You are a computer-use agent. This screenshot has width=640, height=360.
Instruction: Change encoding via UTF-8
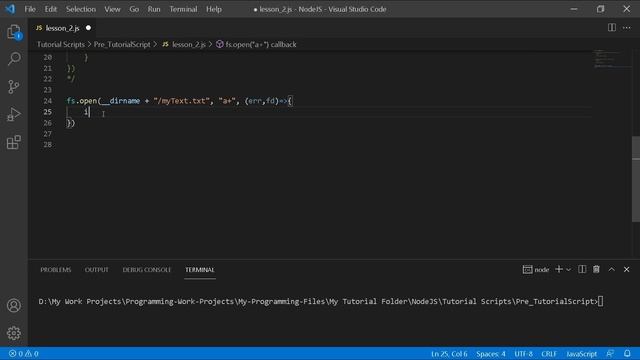(x=523, y=353)
